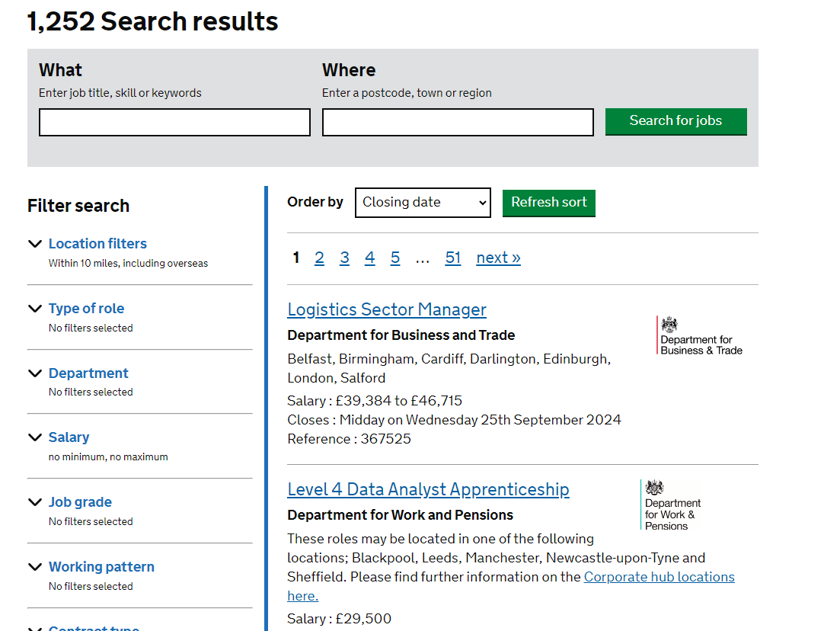Click the Department for Business & Trade logo
The width and height of the screenshot is (840, 631).
[700, 335]
